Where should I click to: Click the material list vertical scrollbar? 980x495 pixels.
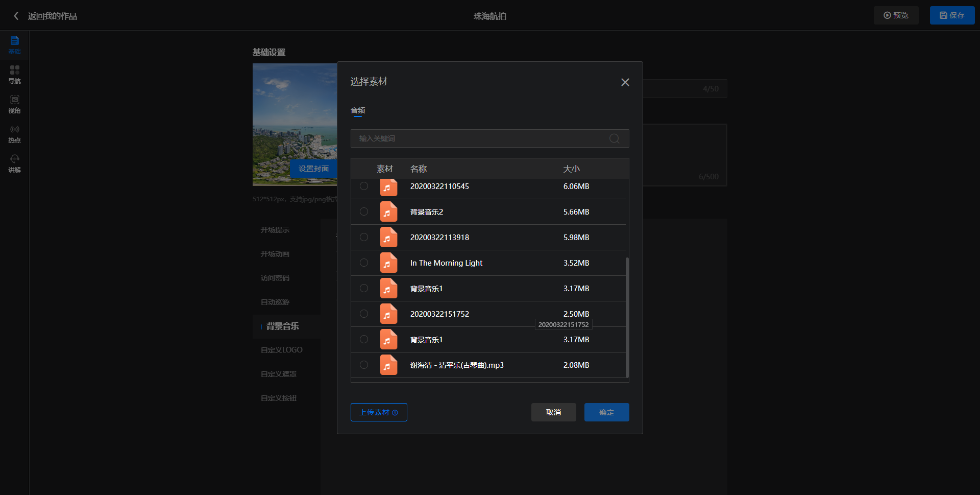click(x=627, y=317)
